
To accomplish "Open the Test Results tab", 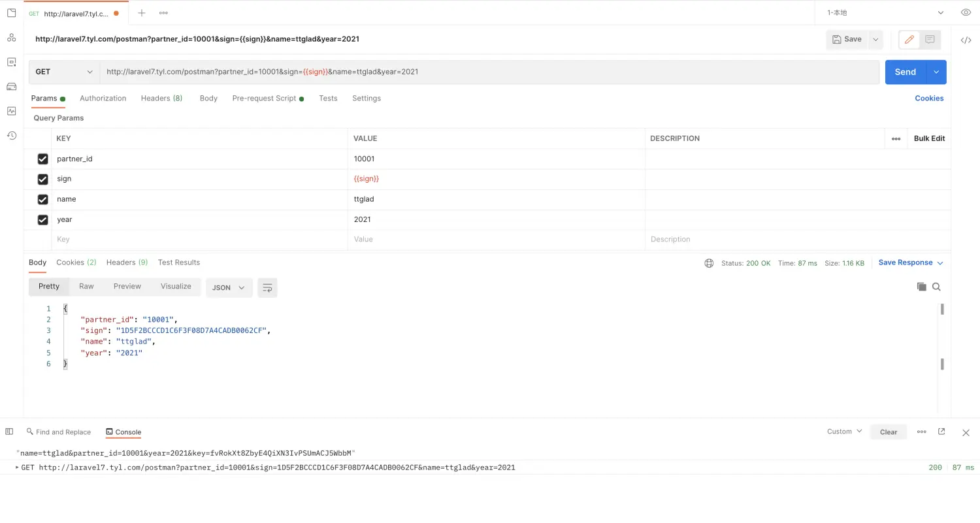I will [179, 262].
